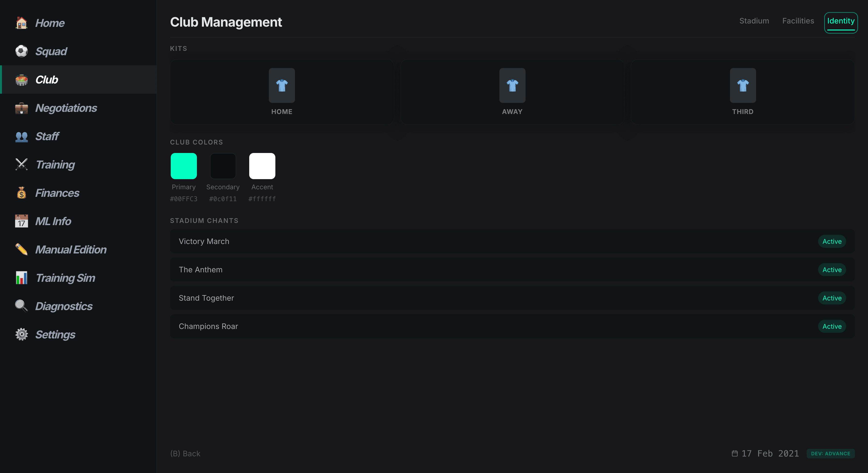The width and height of the screenshot is (868, 473).
Task: Open the Manual Edition entry
Action: (x=78, y=249)
